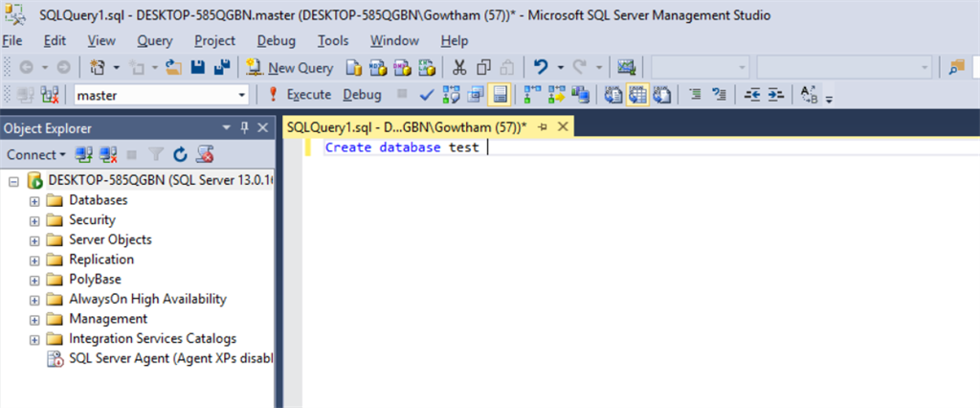
Task: Open the SQL editor toolbar overflow options arrow
Action: coord(830,100)
